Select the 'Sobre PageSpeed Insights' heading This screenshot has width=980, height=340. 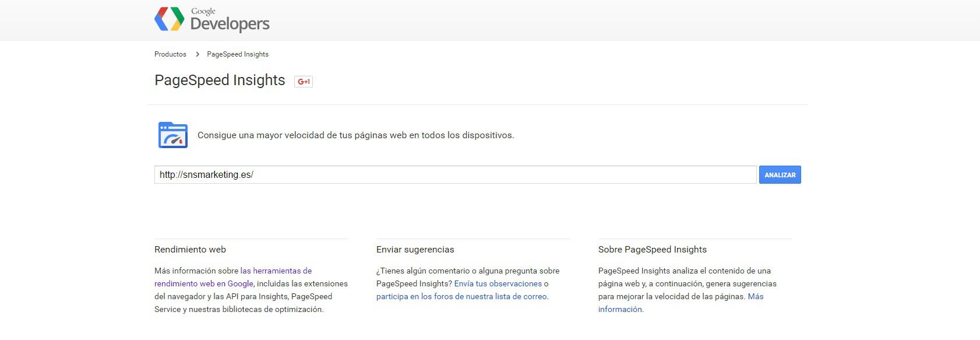pyautogui.click(x=652, y=250)
